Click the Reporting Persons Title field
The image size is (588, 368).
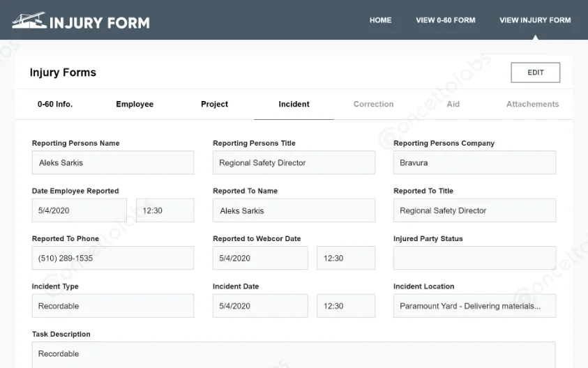click(x=293, y=163)
